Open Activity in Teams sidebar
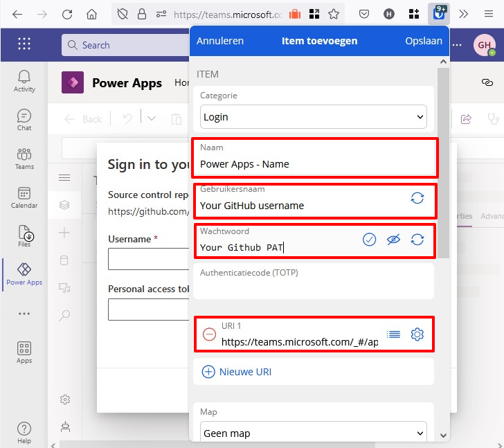The image size is (504, 448). pyautogui.click(x=24, y=80)
